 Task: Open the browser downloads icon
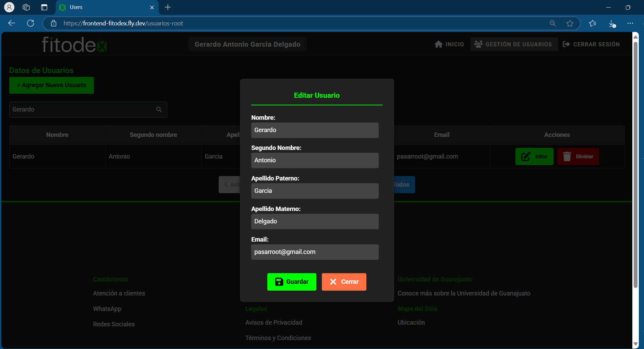point(612,23)
